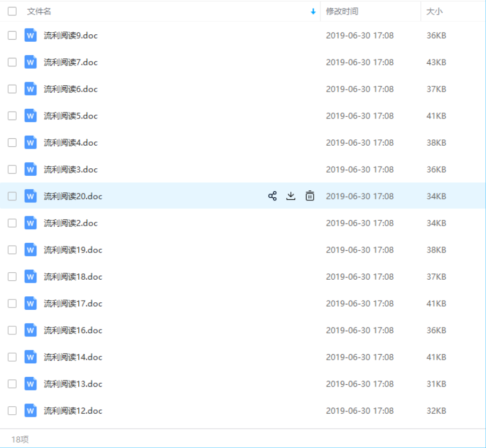
Task: Click the Word icon of 流利阅读9.doc
Action: (31, 35)
